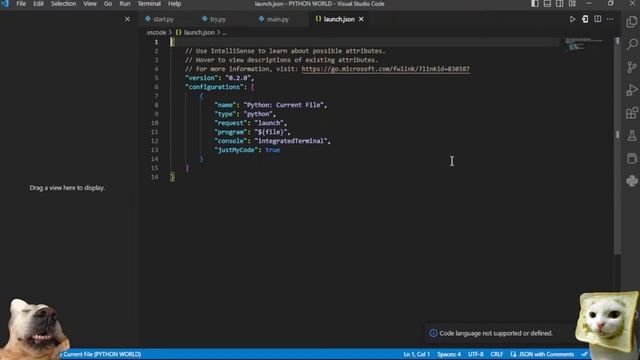Open the Source Control view
Image resolution: width=640 pixels, height=360 pixels.
(x=632, y=67)
